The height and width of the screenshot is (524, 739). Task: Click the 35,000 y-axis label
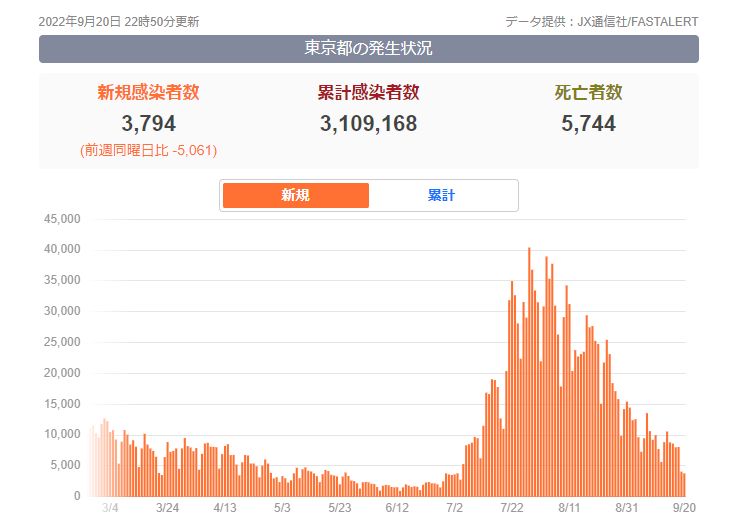[62, 280]
